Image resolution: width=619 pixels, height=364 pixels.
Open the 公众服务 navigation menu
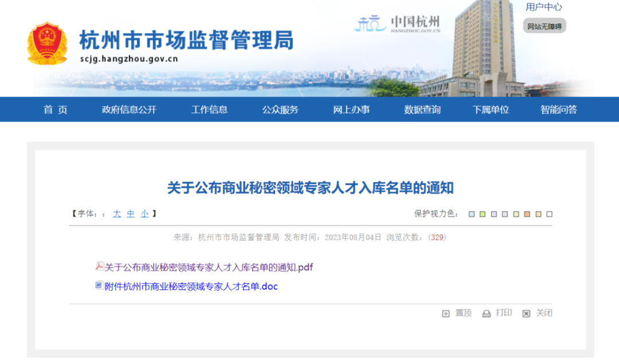280,109
